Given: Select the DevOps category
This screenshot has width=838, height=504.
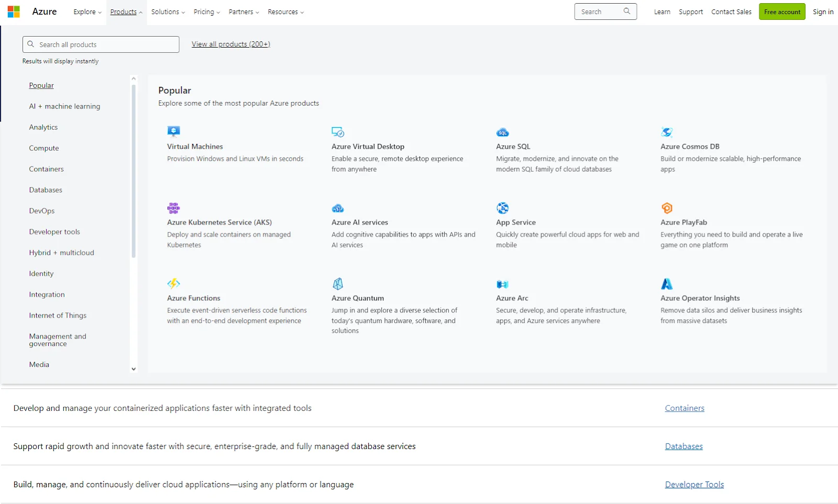Looking at the screenshot, I should click(x=42, y=211).
